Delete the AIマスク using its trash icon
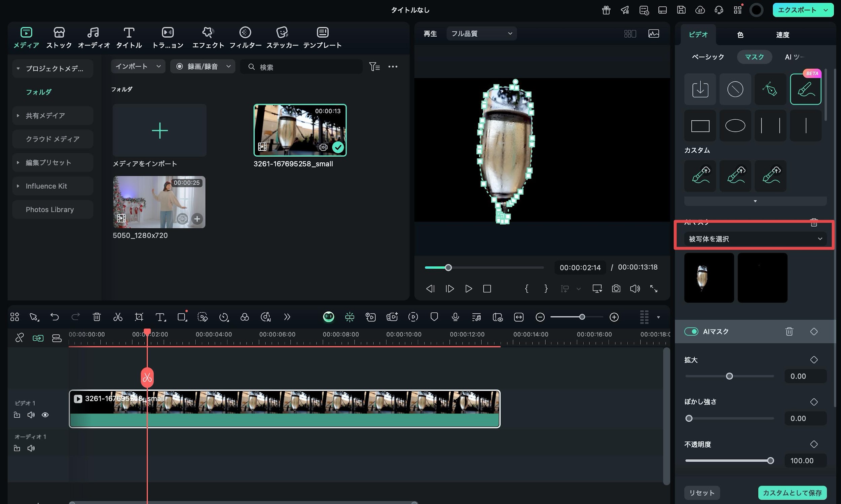Image resolution: width=841 pixels, height=504 pixels. coord(789,332)
